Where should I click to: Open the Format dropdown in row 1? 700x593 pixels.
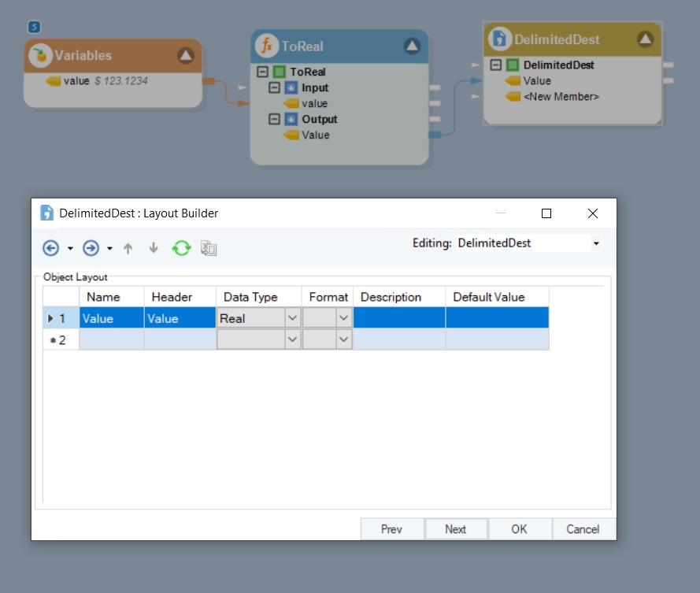point(343,318)
